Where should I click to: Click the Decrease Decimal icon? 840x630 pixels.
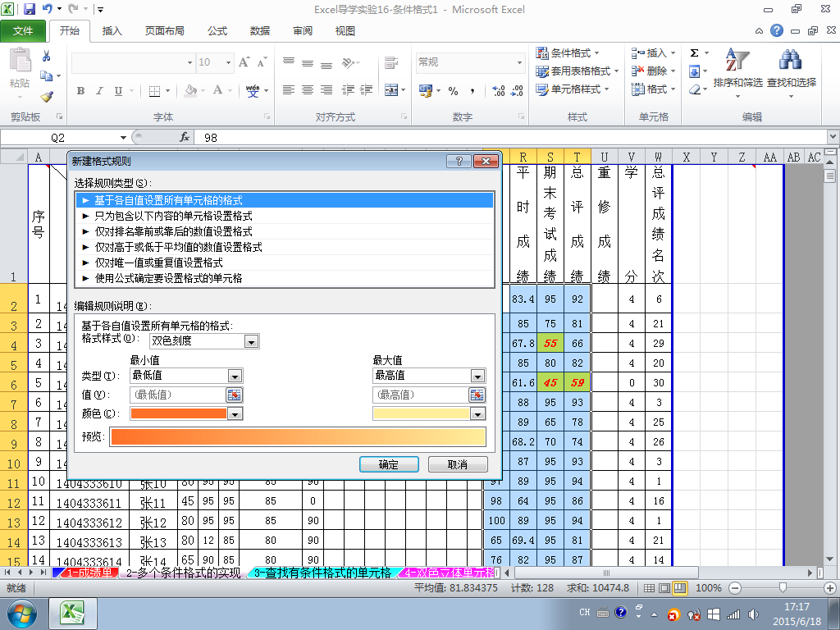point(517,90)
